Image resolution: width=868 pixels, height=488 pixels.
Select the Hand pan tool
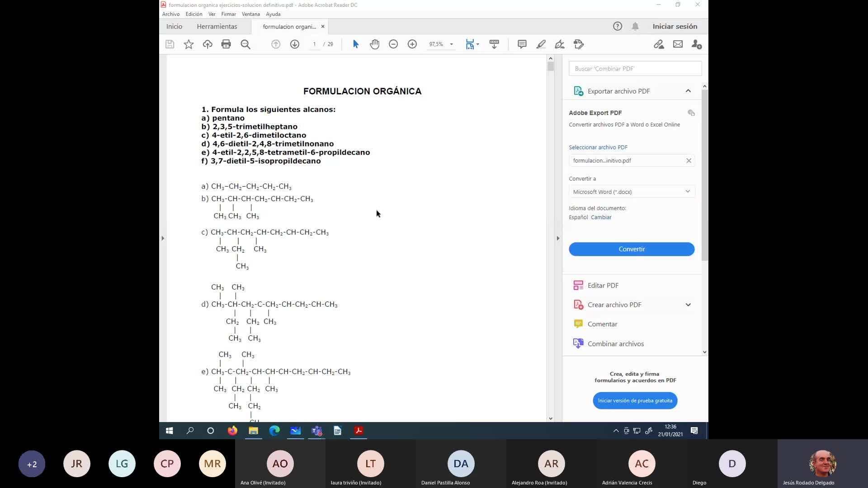[374, 44]
